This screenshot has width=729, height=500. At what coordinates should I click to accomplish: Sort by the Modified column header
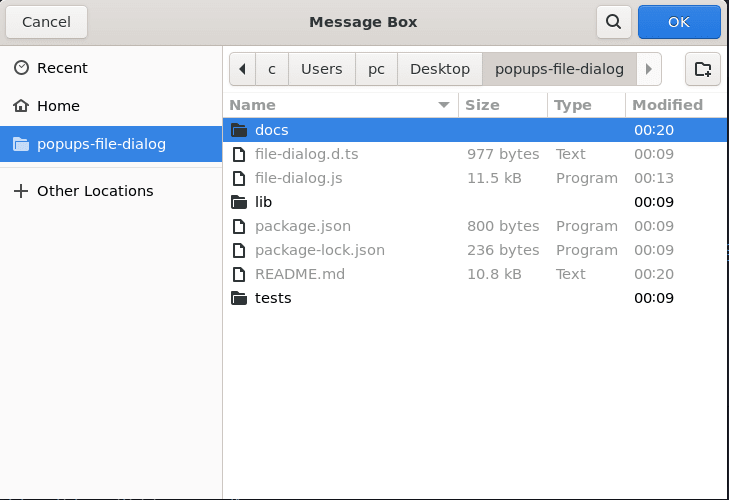pyautogui.click(x=676, y=105)
